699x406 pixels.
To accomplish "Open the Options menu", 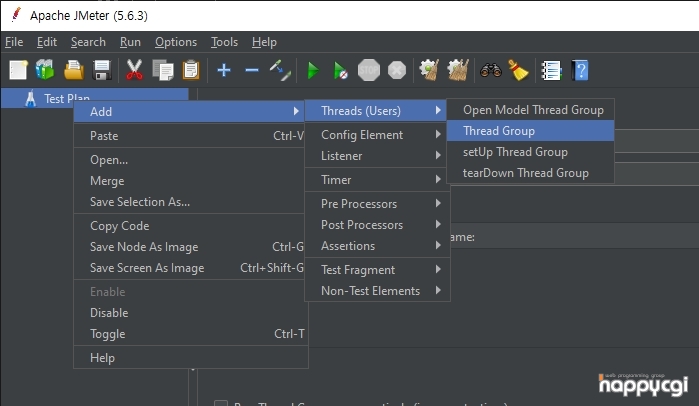I will (x=176, y=42).
